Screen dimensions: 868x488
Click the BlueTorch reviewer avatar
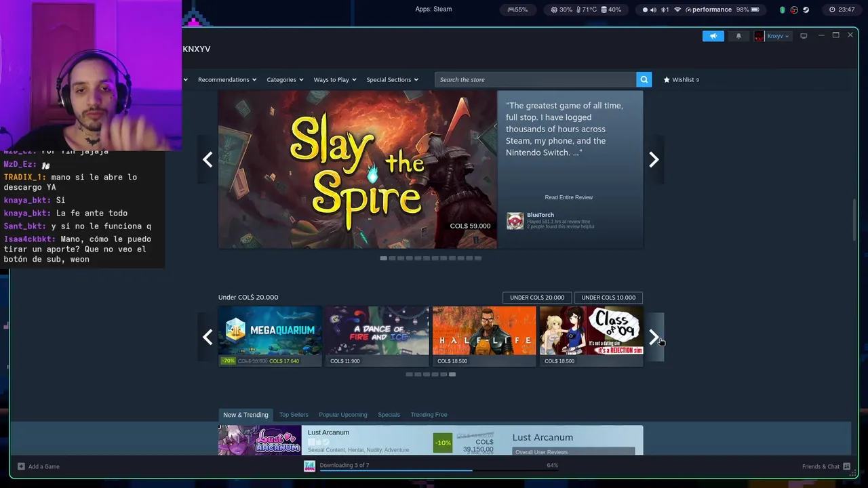515,221
